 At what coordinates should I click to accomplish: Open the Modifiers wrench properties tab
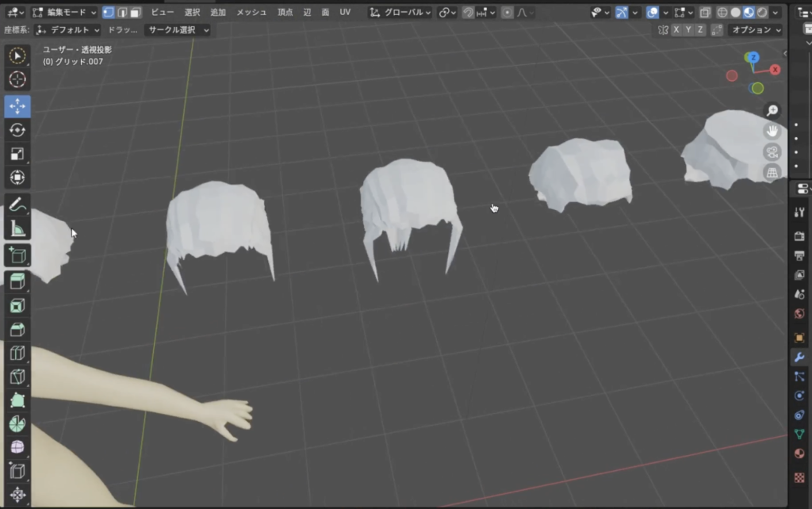pos(799,358)
